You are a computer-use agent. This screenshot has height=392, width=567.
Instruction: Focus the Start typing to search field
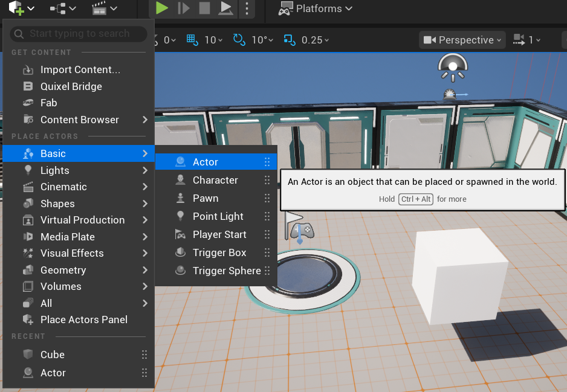coord(79,34)
